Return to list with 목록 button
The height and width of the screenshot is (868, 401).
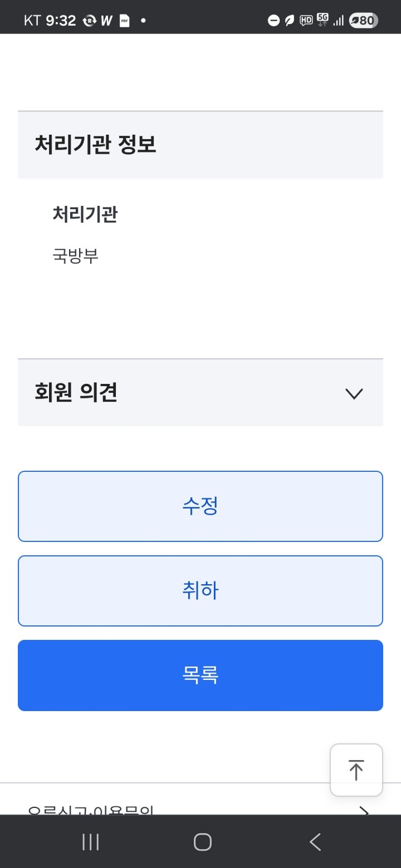click(200, 675)
